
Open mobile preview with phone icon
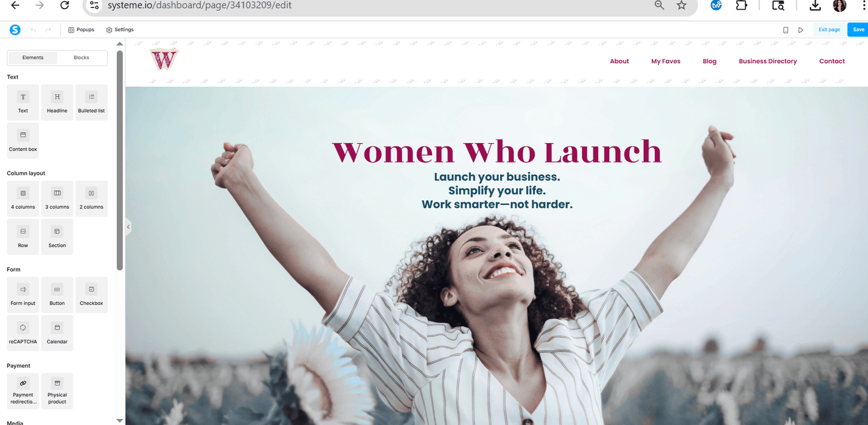pos(785,30)
